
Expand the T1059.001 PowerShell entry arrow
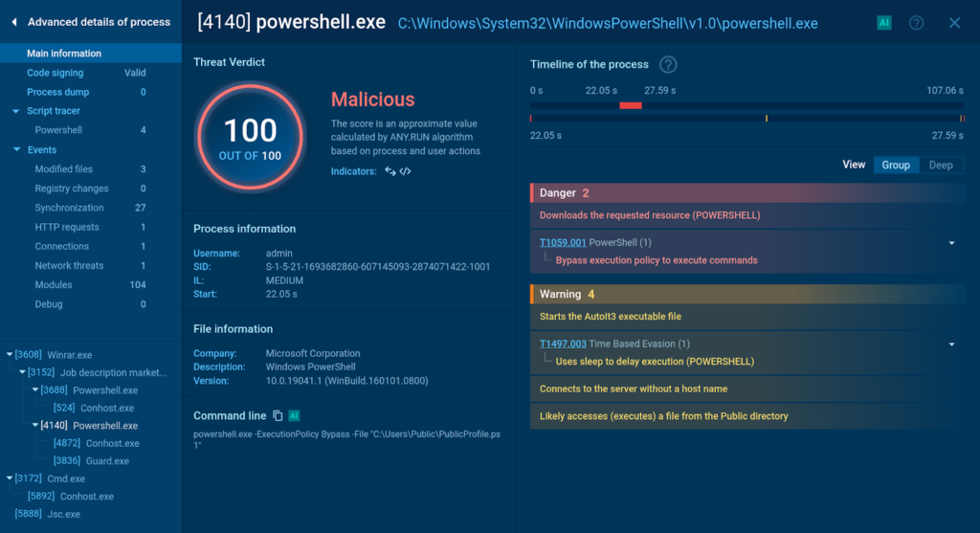click(x=951, y=243)
